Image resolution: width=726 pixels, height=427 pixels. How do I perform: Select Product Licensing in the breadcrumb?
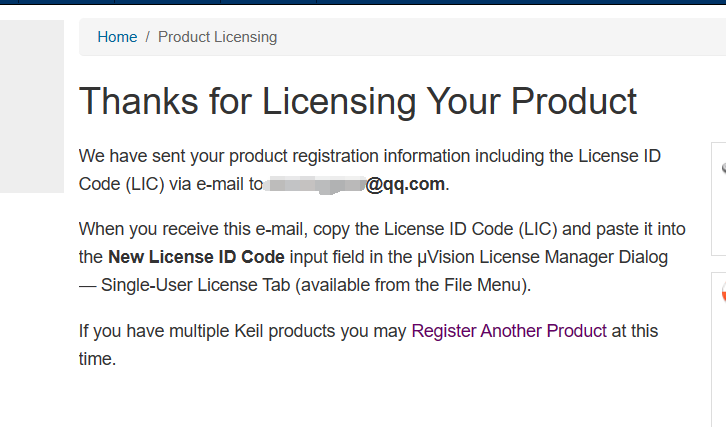pos(217,37)
